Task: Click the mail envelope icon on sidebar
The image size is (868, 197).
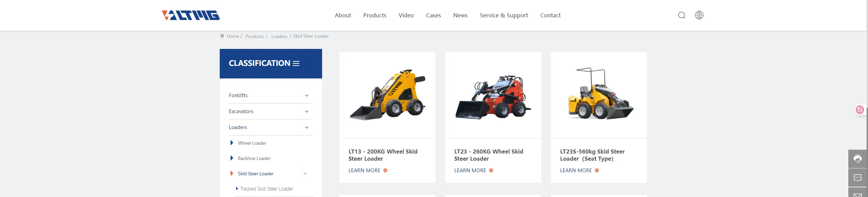Action: point(858,194)
